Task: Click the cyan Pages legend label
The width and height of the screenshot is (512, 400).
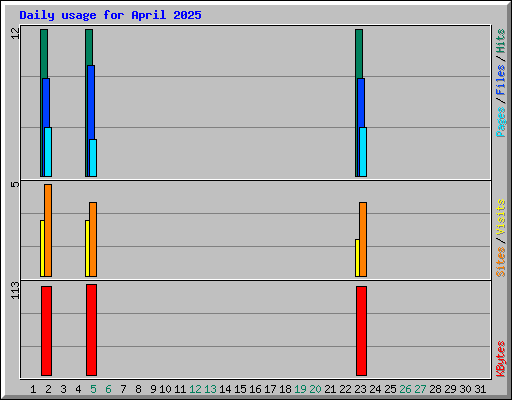Action: (500, 122)
